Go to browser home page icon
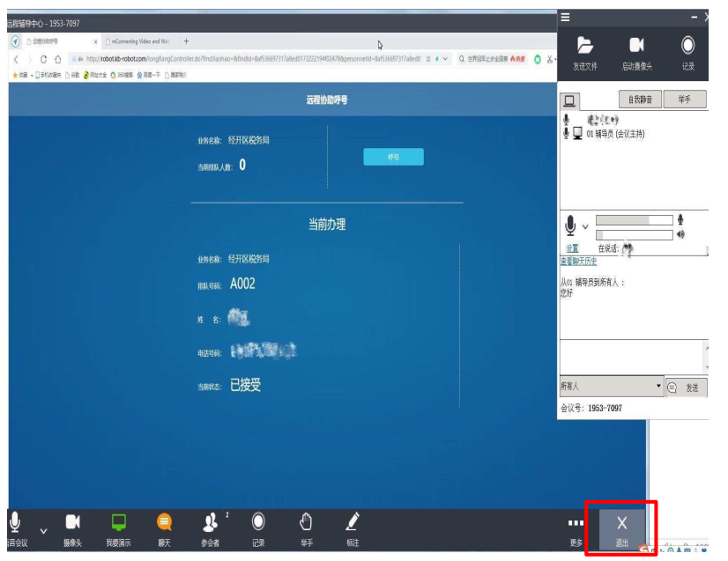Image resolution: width=728 pixels, height=561 pixels. click(x=58, y=59)
